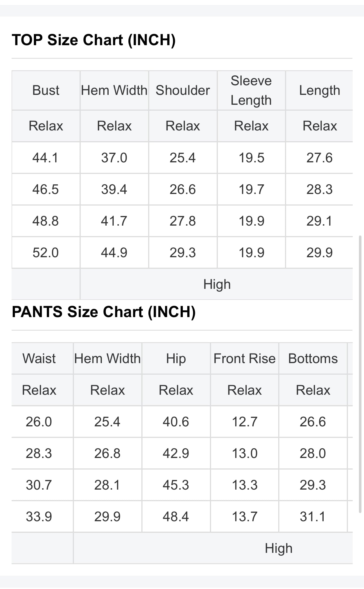Click the Sleeve Length column header
The image size is (364, 589).
pos(251,90)
